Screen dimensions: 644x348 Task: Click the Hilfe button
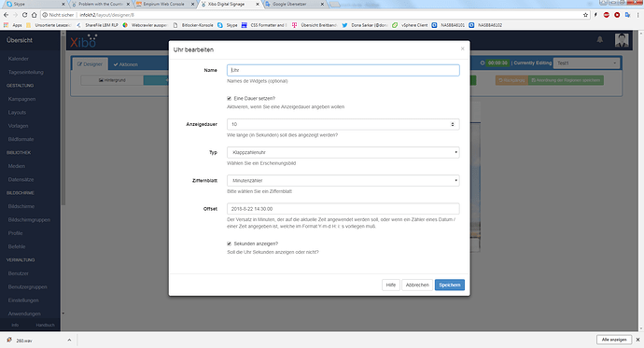click(390, 285)
